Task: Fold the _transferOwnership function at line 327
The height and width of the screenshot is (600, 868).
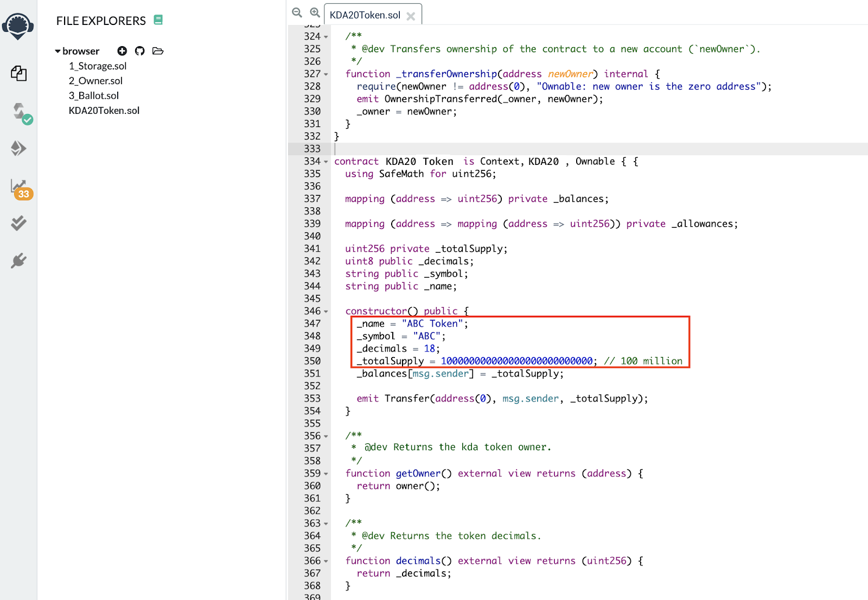Action: pos(326,74)
